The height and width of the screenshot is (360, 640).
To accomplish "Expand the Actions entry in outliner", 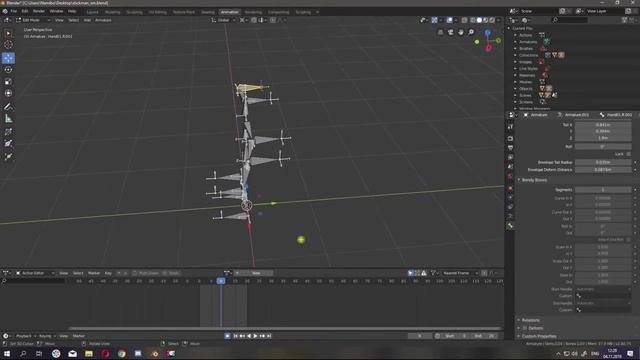I will click(x=516, y=35).
